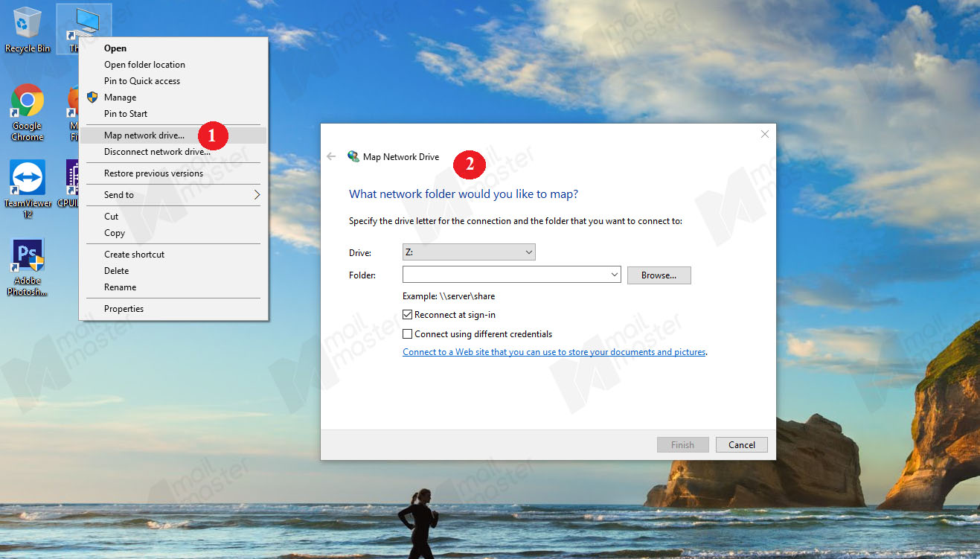Toggle the Reconnect at sign-in checkbox

coord(407,315)
